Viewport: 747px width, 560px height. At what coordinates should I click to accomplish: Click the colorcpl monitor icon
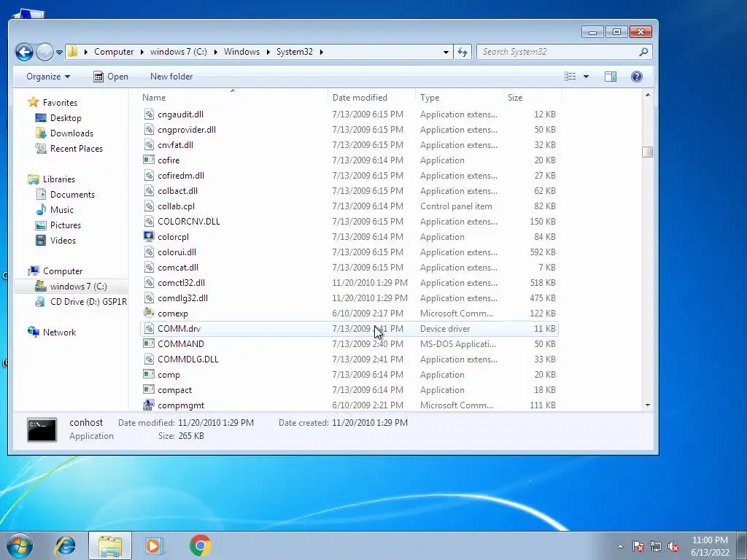pos(149,237)
